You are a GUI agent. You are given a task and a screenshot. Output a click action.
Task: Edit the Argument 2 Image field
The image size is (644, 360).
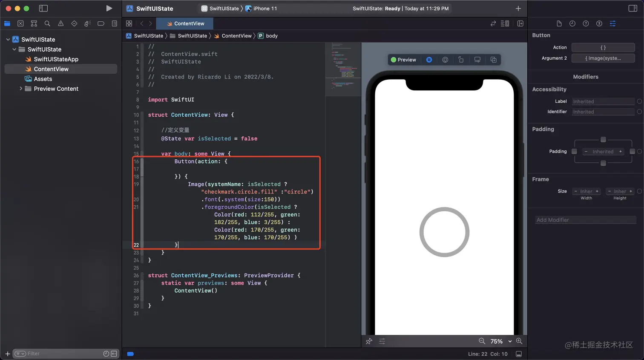pos(603,58)
